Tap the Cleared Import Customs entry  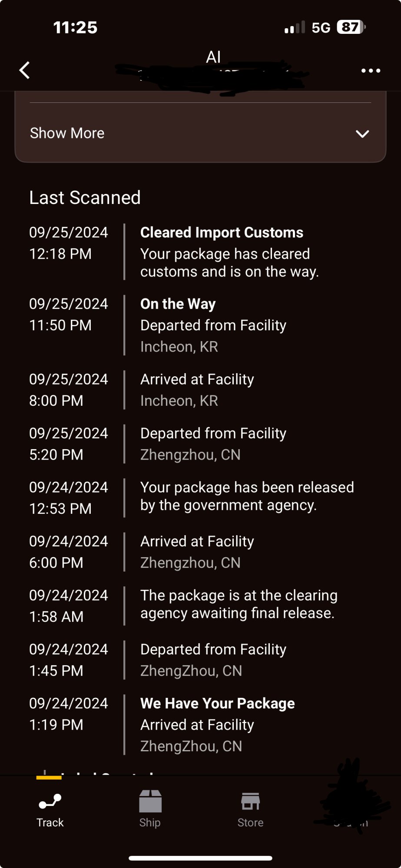[200, 252]
